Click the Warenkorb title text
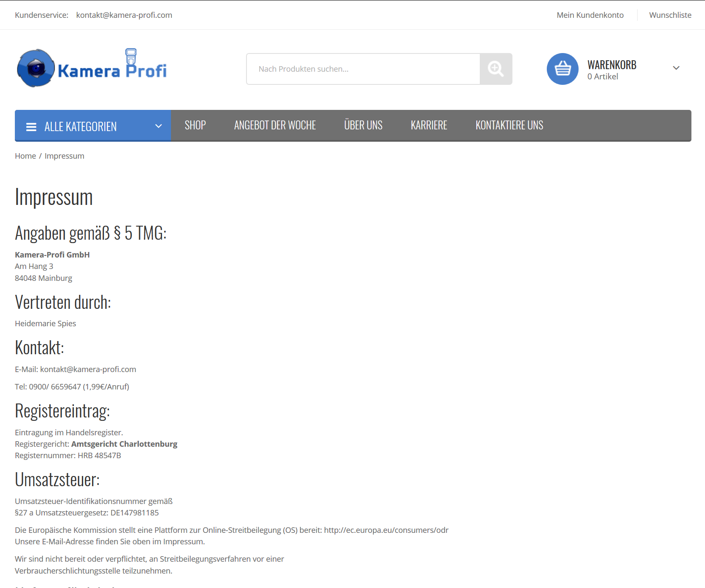 pos(612,65)
